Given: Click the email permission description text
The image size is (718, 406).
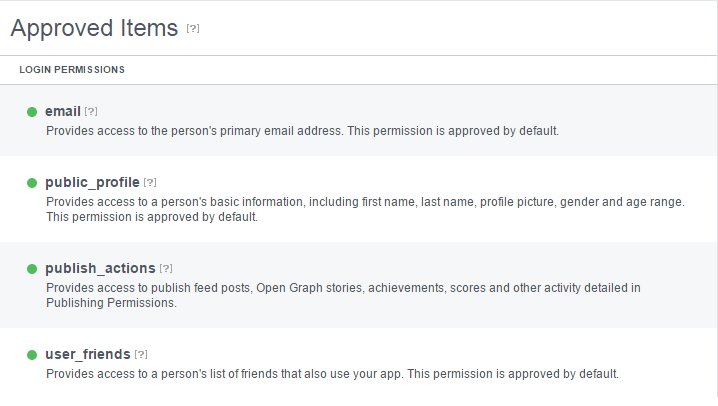Looking at the screenshot, I should tap(302, 131).
